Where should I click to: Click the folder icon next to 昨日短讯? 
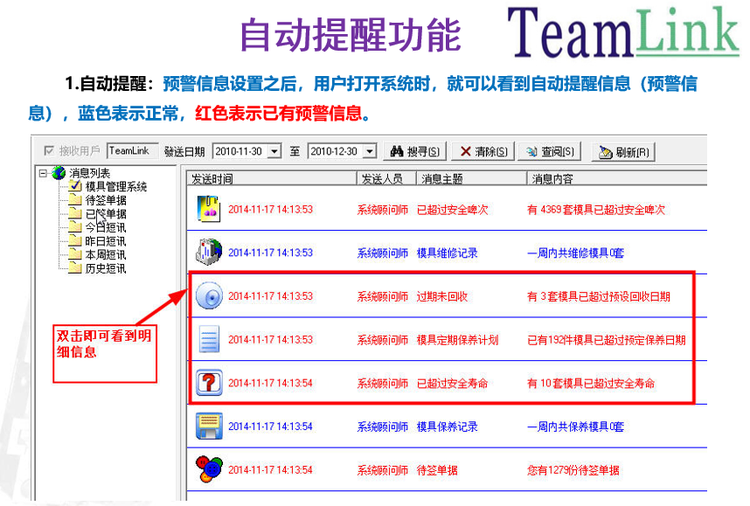tap(75, 241)
